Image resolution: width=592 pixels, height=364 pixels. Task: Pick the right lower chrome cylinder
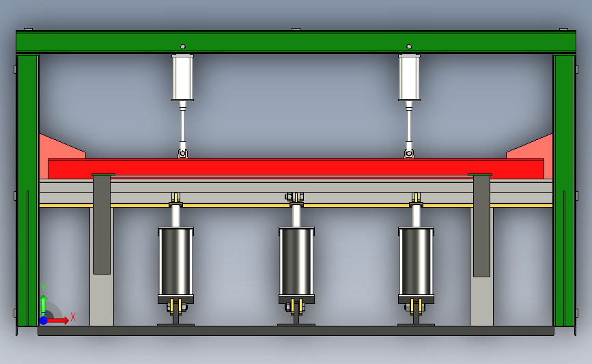click(416, 262)
